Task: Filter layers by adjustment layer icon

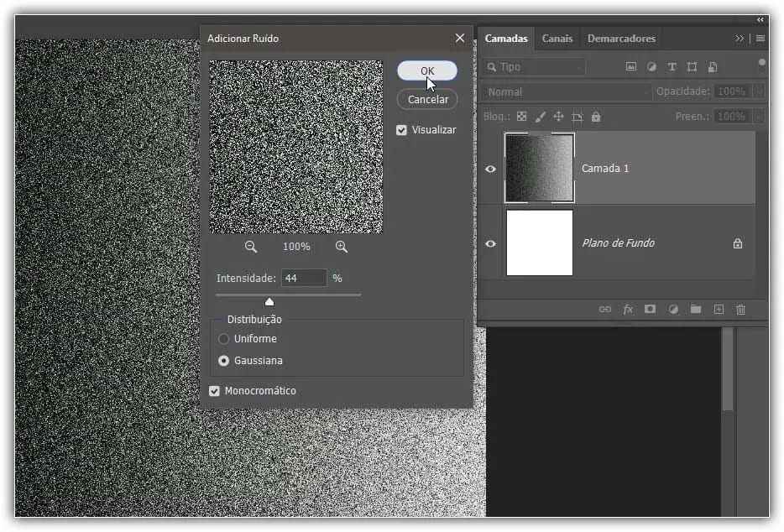Action: pyautogui.click(x=651, y=66)
